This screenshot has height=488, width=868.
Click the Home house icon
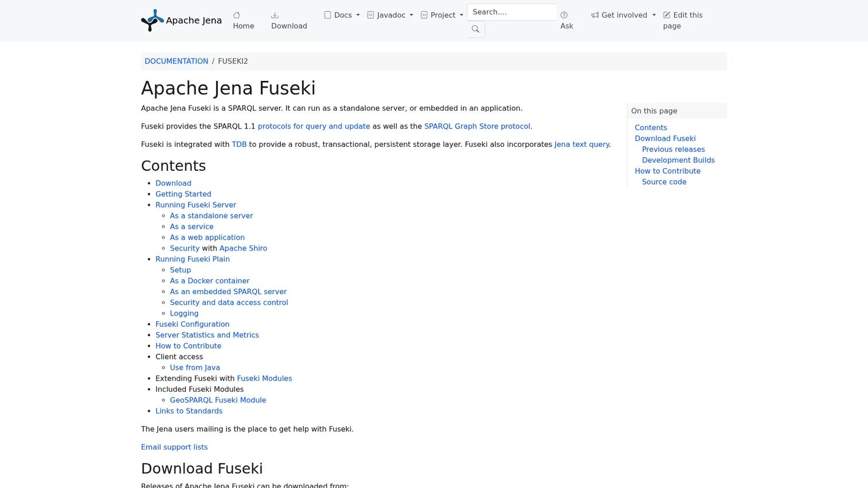tap(237, 15)
